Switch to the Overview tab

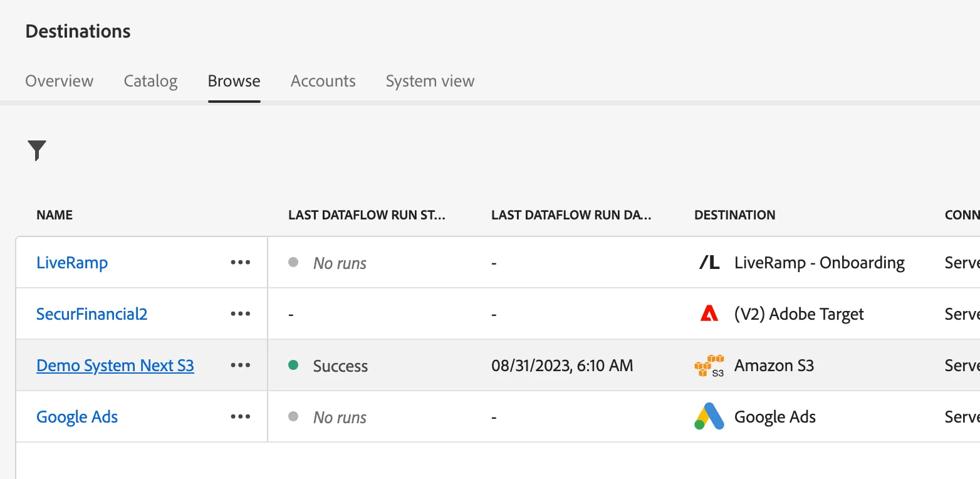point(60,81)
